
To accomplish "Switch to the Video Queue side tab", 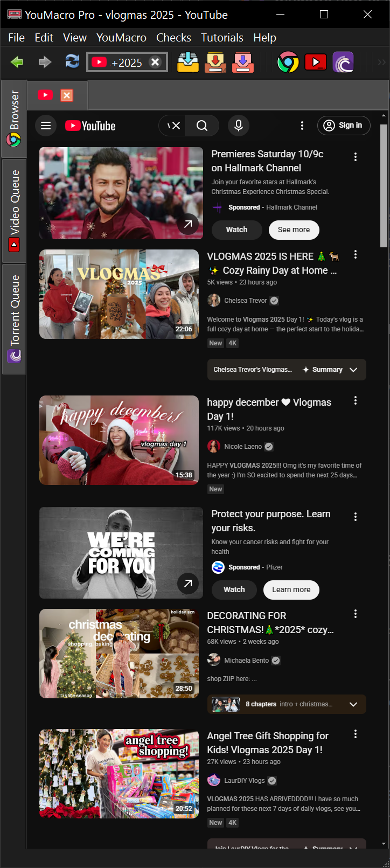I will 14,211.
